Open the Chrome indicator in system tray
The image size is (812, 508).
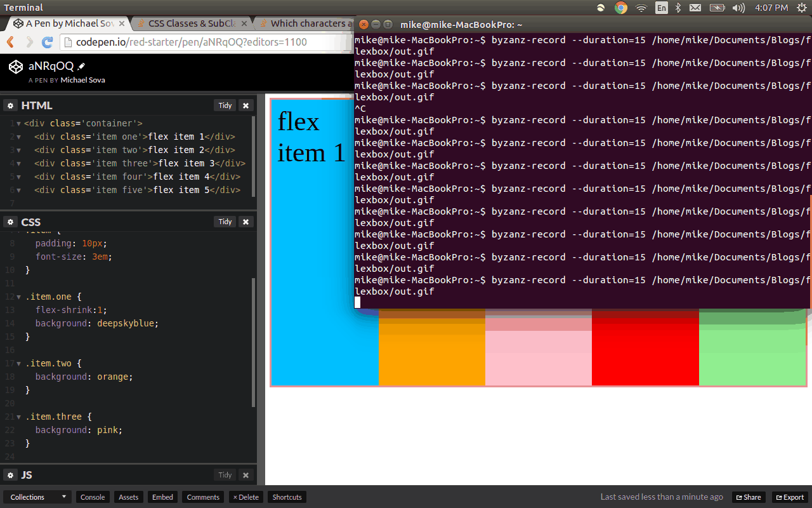click(x=621, y=8)
